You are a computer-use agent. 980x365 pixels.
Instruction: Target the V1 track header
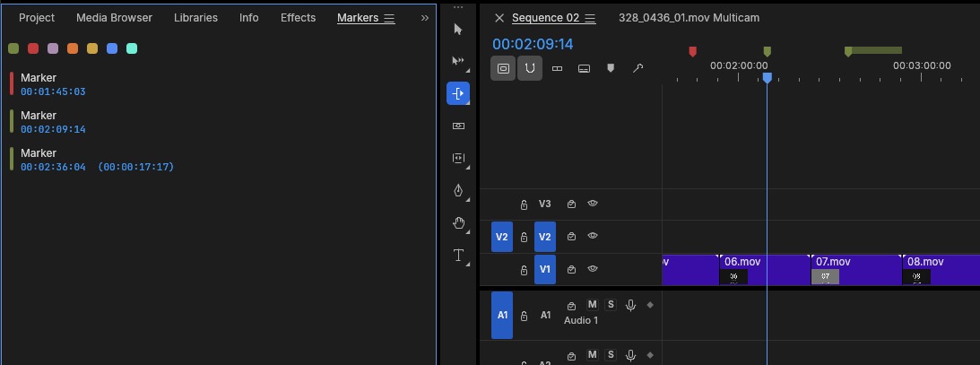545,269
